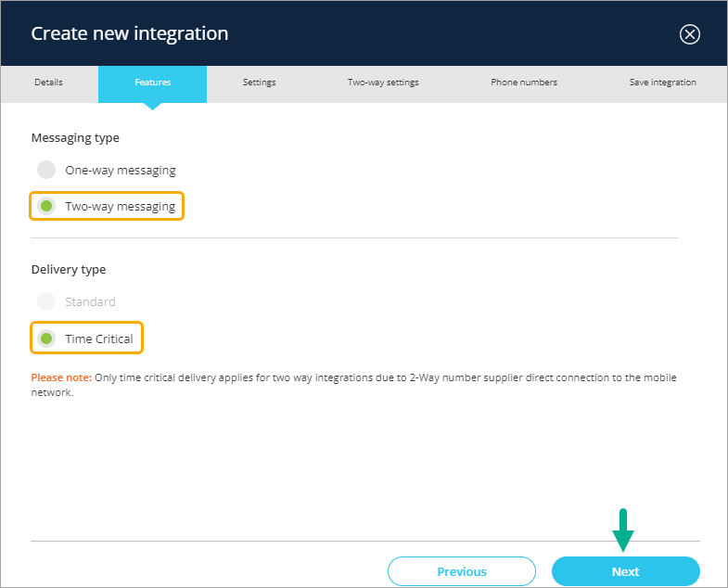
Task: Choose the Time Critical delivery radio
Action: pos(46,339)
